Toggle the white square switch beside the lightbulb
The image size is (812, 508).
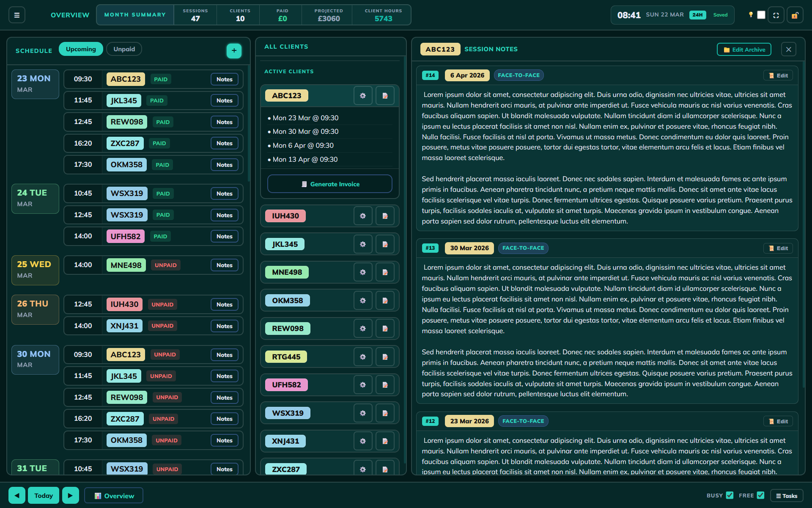(x=761, y=14)
